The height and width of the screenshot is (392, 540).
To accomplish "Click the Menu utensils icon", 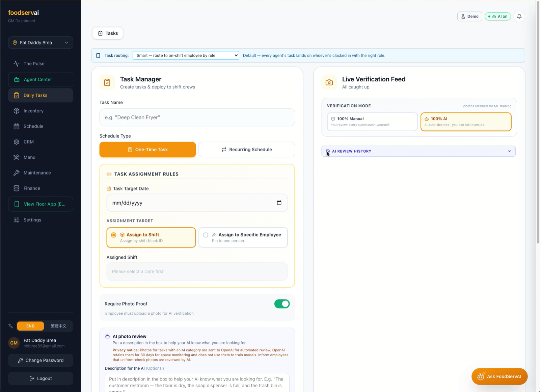I will click(x=16, y=157).
